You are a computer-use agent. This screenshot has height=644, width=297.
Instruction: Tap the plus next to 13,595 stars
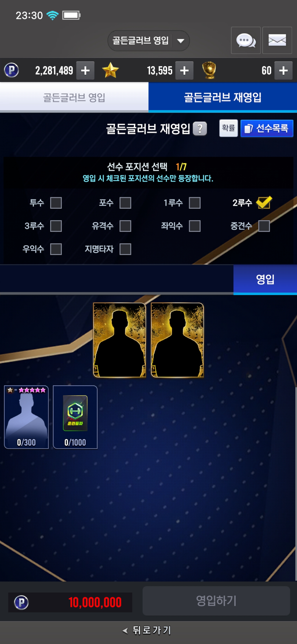pos(184,71)
